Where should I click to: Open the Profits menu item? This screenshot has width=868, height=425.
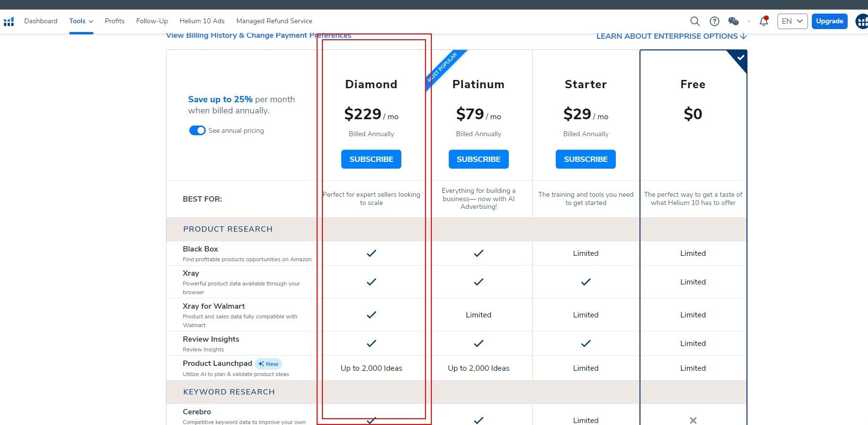point(115,21)
